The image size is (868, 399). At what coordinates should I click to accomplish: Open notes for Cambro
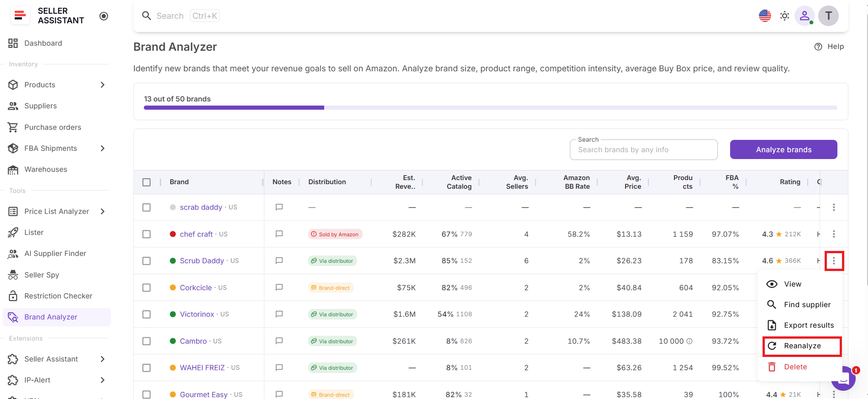[x=279, y=341]
